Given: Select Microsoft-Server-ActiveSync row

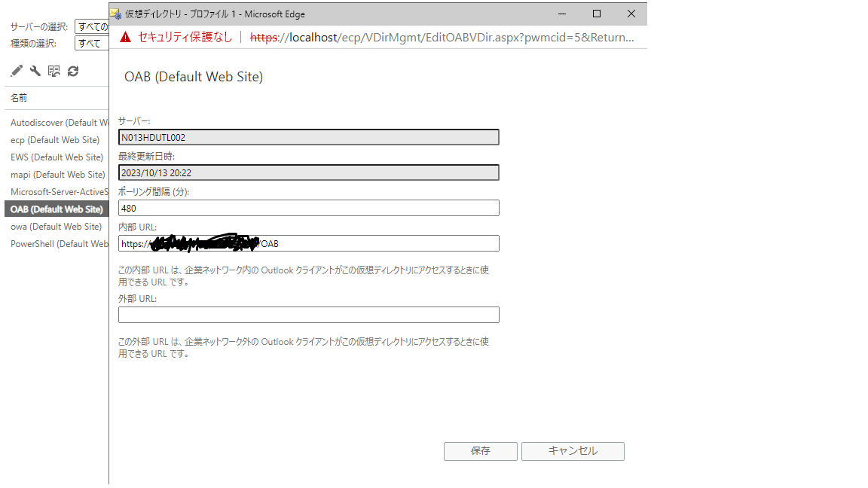Looking at the screenshot, I should click(x=57, y=192).
